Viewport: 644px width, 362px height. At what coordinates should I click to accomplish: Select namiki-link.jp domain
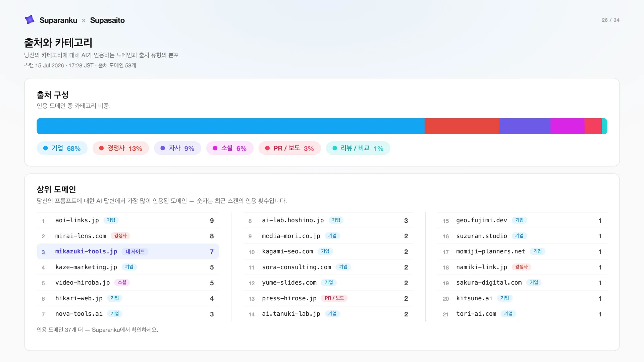(x=482, y=267)
